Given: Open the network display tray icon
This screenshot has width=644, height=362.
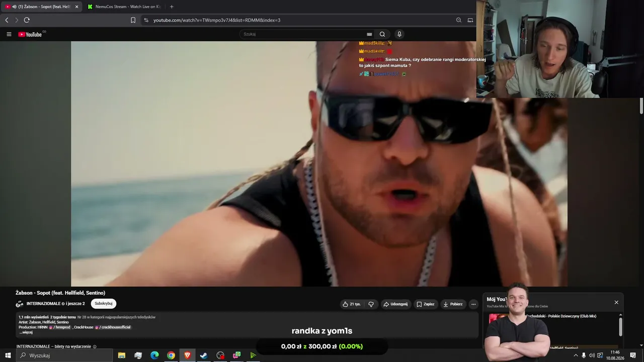Looking at the screenshot, I should (x=600, y=355).
